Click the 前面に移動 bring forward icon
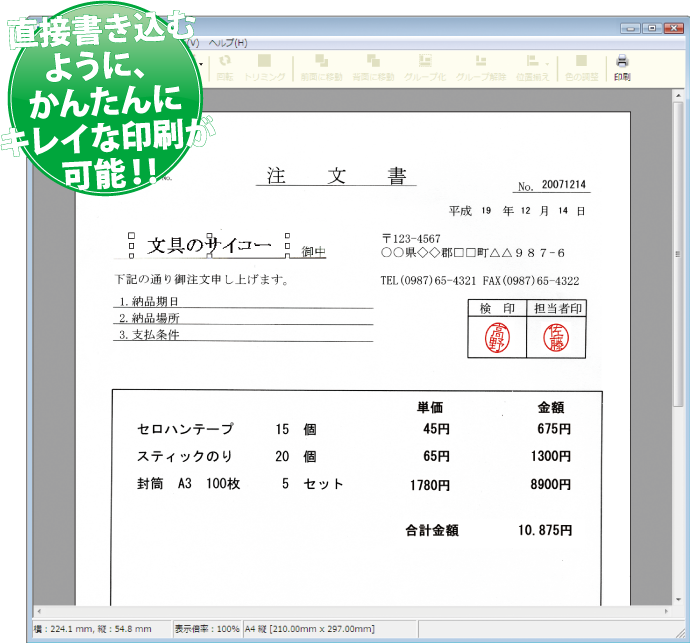The image size is (690, 643). (x=322, y=66)
